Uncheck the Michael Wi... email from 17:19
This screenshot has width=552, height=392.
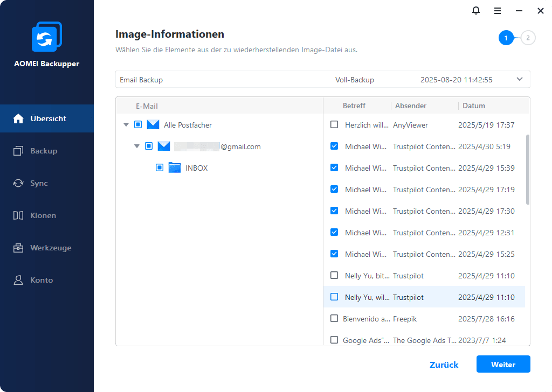(334, 189)
